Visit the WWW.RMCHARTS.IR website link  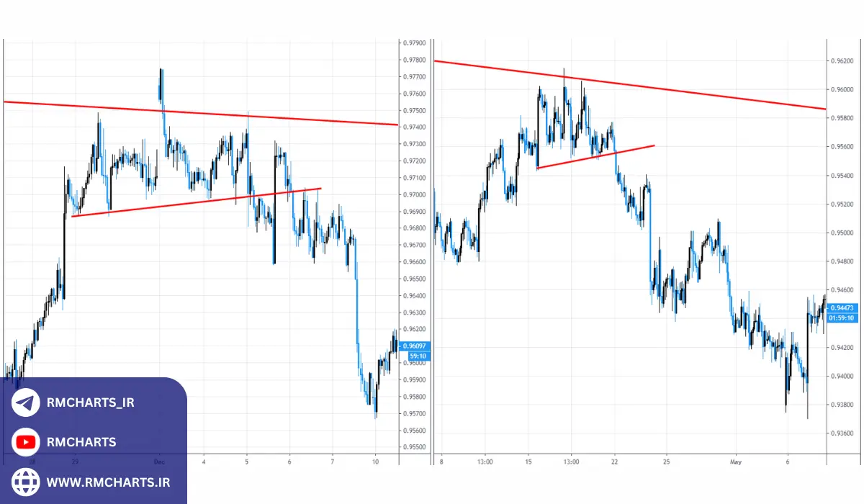tap(108, 480)
